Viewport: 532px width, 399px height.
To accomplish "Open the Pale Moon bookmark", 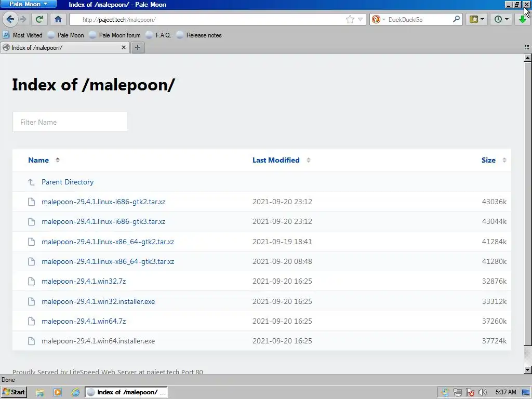I will coord(66,35).
